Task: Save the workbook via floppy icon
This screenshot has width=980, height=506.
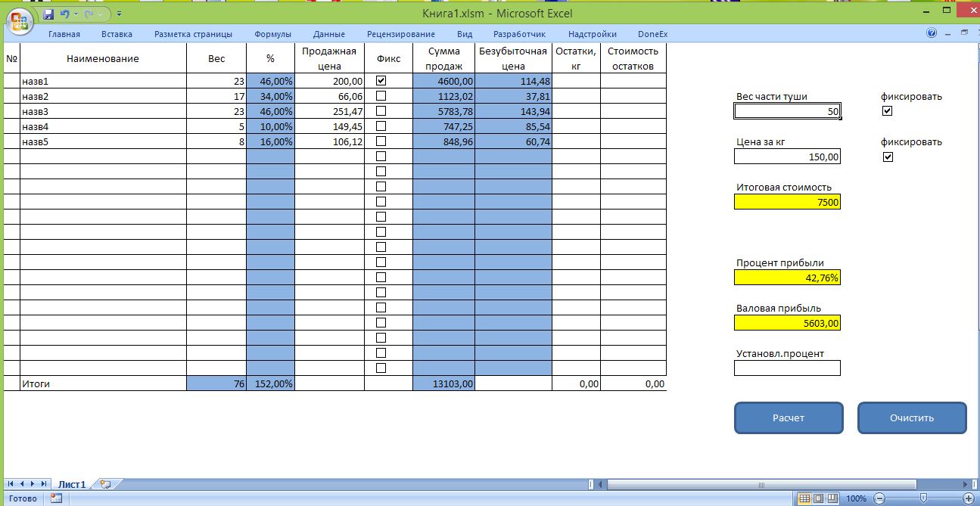Action: coord(48,14)
